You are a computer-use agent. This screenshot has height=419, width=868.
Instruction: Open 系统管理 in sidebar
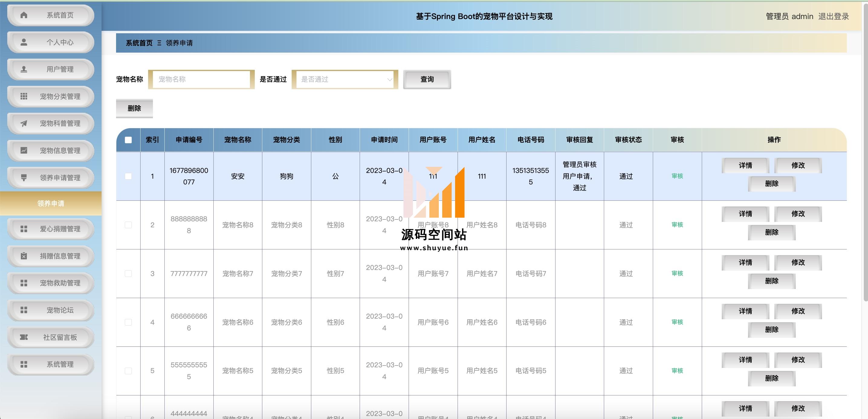50,364
